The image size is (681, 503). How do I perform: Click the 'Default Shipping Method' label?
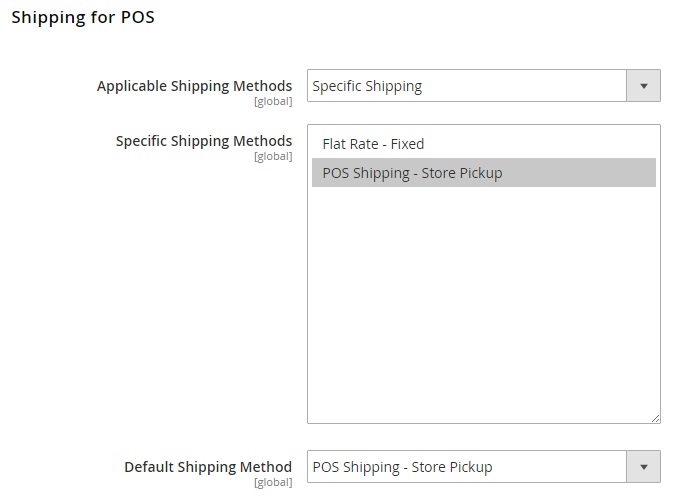click(x=208, y=467)
